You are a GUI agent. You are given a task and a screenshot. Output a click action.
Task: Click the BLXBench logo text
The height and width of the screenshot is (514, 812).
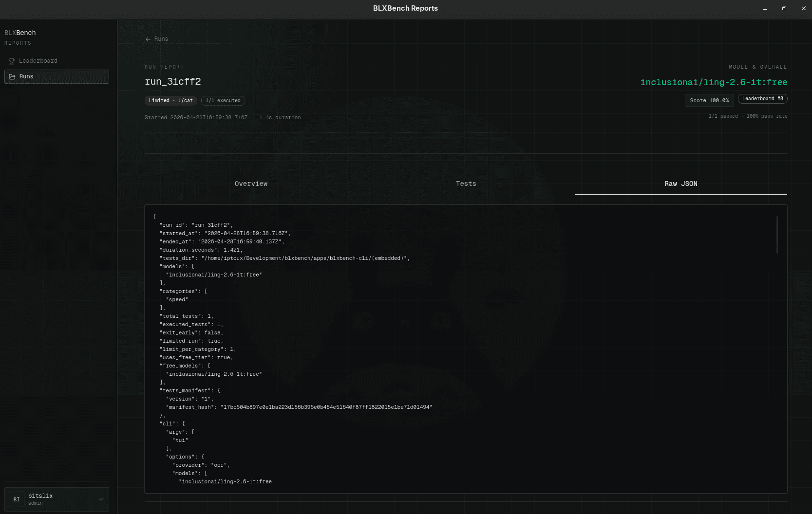20,33
